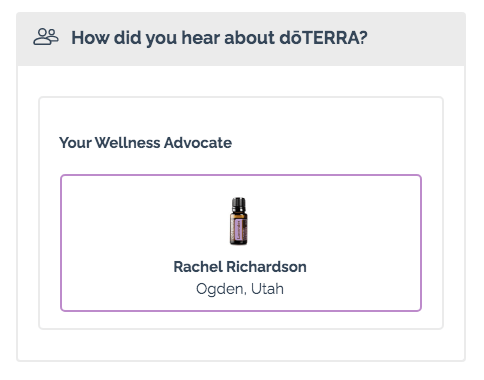Click the black cap of the oil bottle

[x=239, y=203]
